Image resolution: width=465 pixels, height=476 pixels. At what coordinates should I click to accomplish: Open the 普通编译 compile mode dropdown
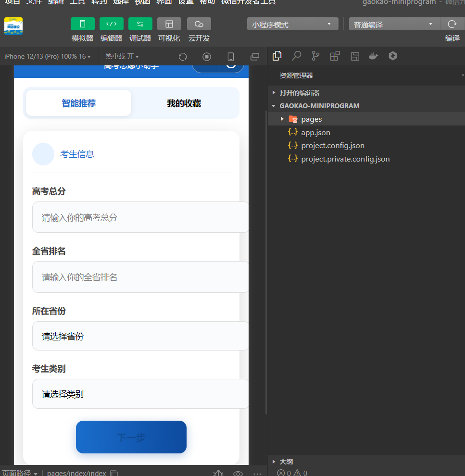(x=395, y=24)
